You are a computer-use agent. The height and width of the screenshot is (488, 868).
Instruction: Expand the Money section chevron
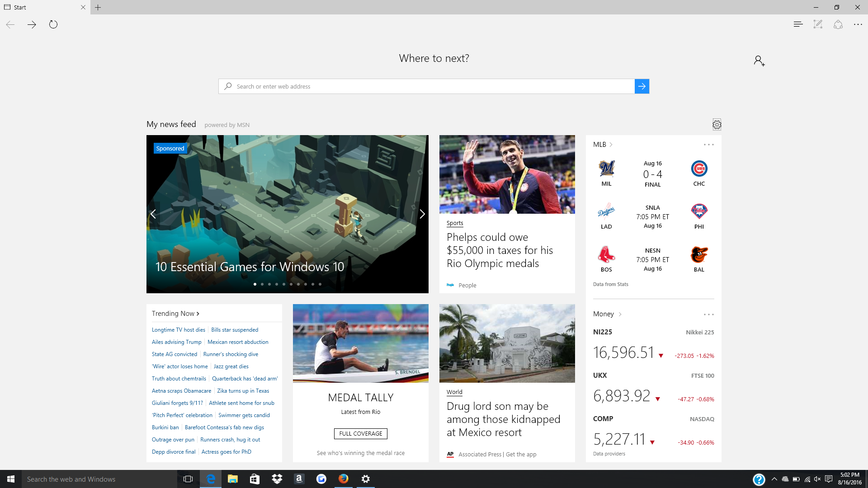point(620,314)
